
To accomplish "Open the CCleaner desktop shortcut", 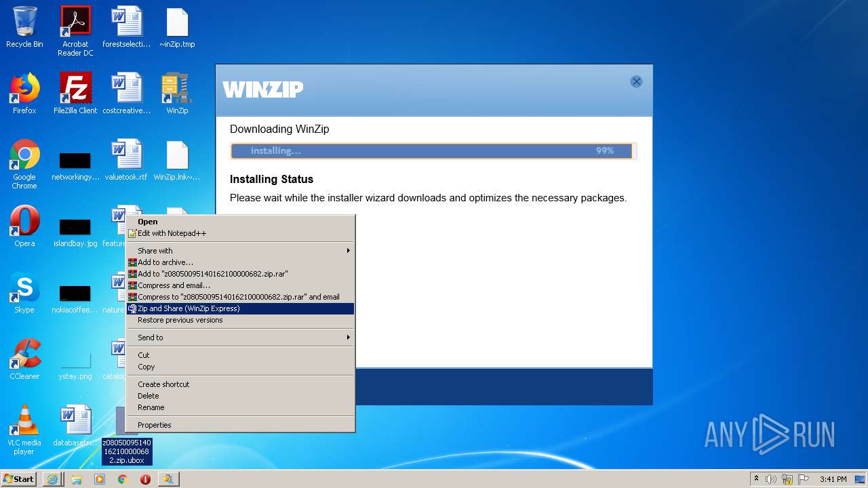I will coord(24,359).
